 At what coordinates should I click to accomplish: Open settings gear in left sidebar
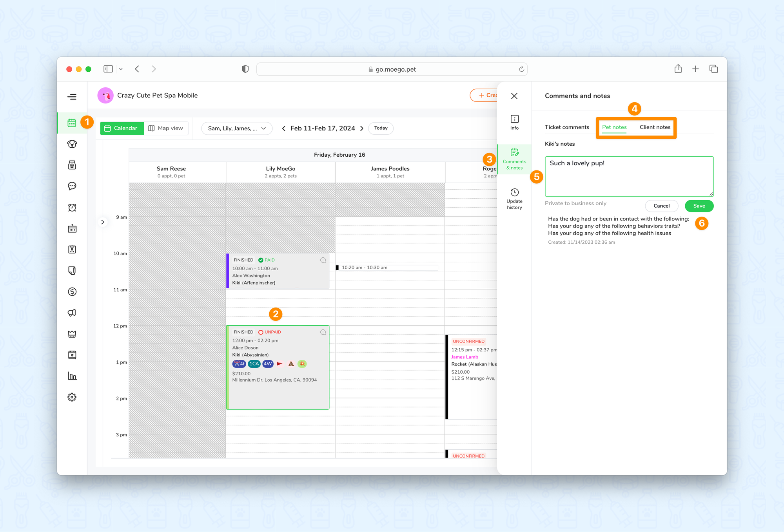pos(72,397)
